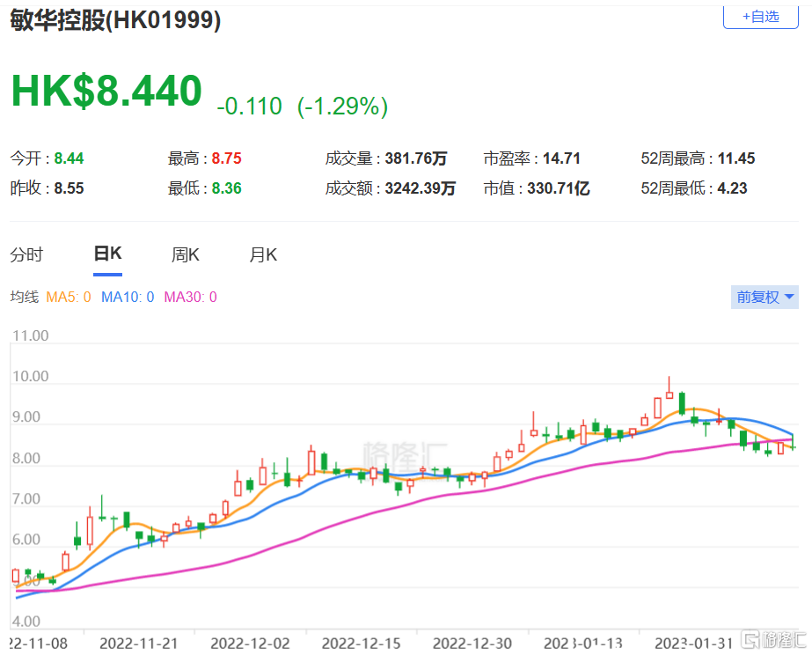
Task: Click the 今开 value 8.44
Action: (x=69, y=158)
